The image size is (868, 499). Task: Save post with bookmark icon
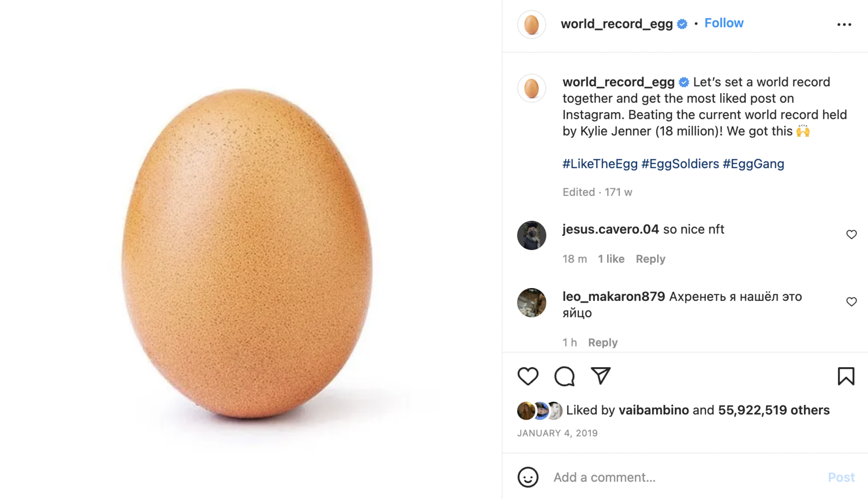point(846,376)
